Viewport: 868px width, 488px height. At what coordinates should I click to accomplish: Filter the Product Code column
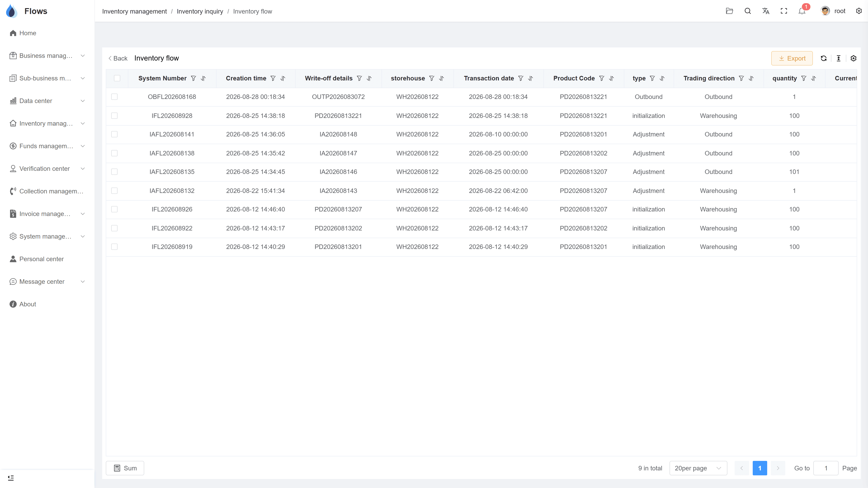coord(601,78)
